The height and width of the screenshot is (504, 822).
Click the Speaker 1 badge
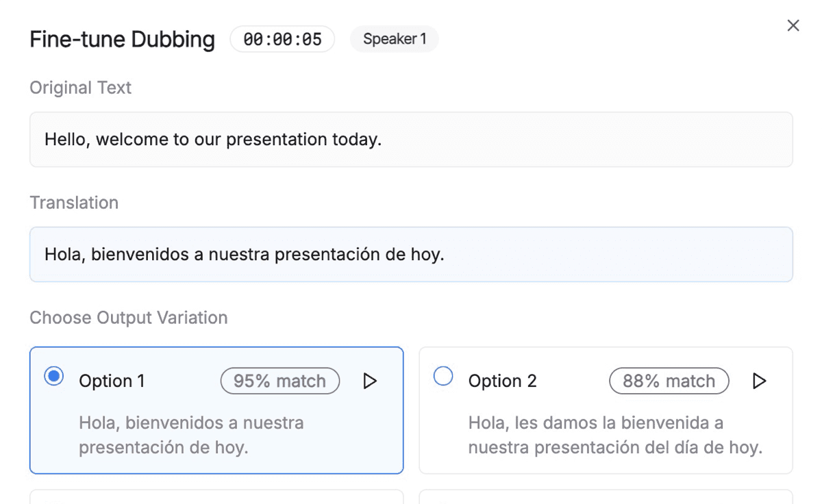[x=394, y=39]
